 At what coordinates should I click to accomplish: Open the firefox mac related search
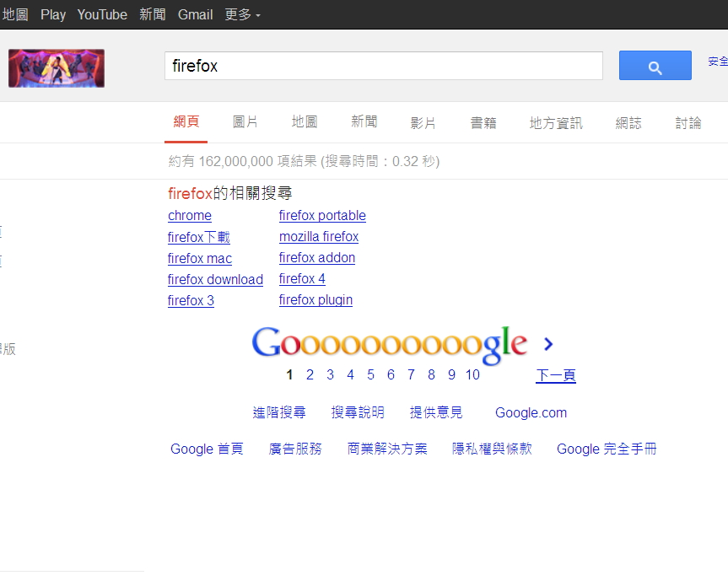[x=200, y=259]
